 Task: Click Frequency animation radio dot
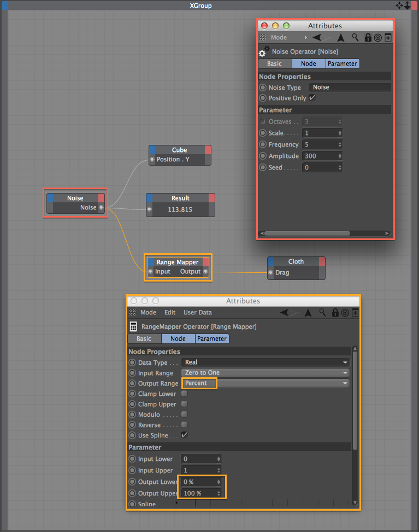263,144
